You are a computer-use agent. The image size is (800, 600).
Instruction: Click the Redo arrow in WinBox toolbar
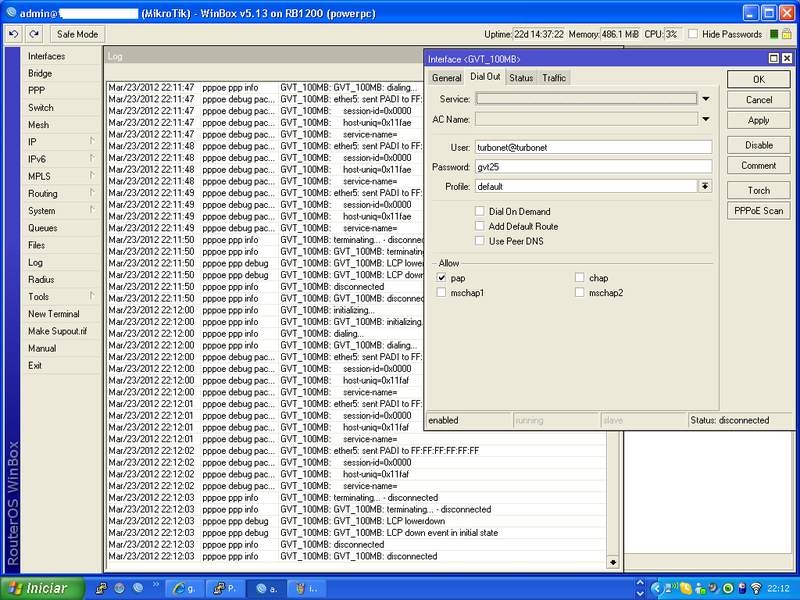34,34
